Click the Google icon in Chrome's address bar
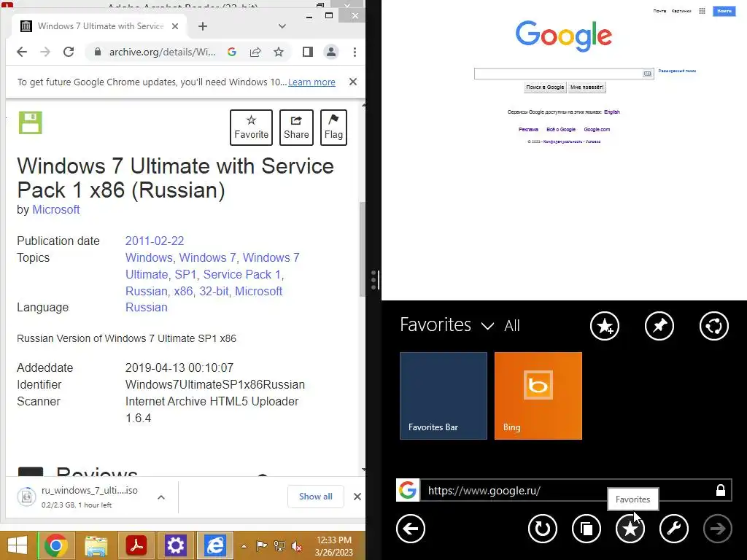The width and height of the screenshot is (747, 560). click(232, 52)
